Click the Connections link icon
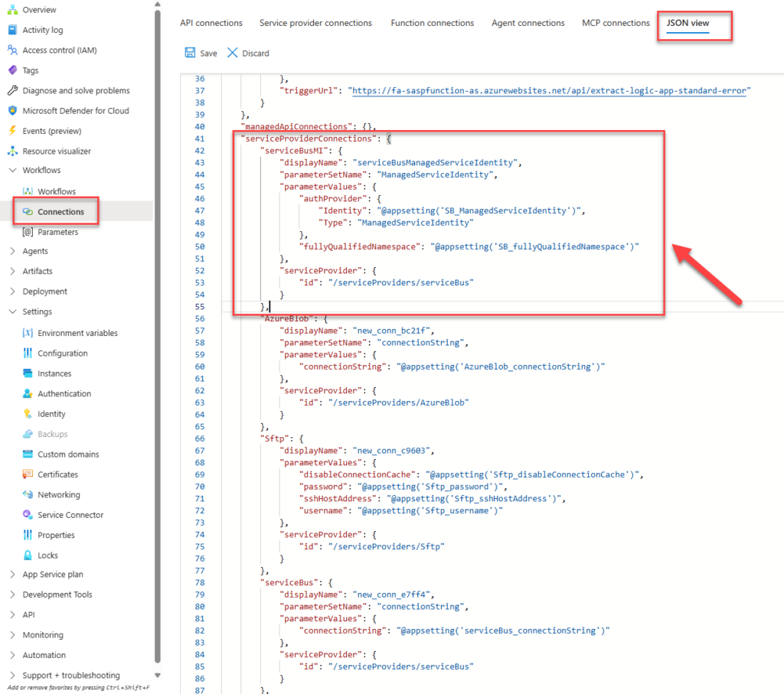 [x=28, y=212]
